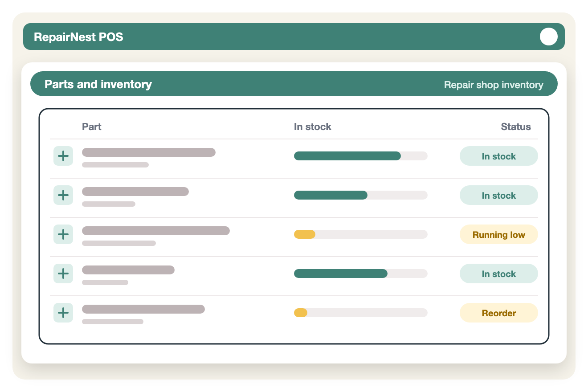This screenshot has width=588, height=392.
Task: Click the plus icon in the fourth part row
Action: click(63, 274)
